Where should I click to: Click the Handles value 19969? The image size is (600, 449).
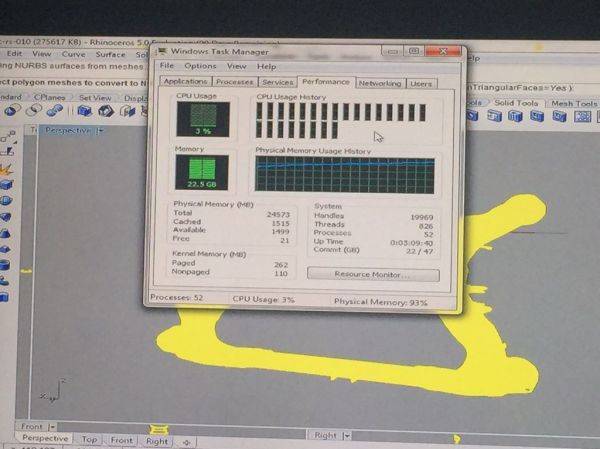[x=422, y=217]
